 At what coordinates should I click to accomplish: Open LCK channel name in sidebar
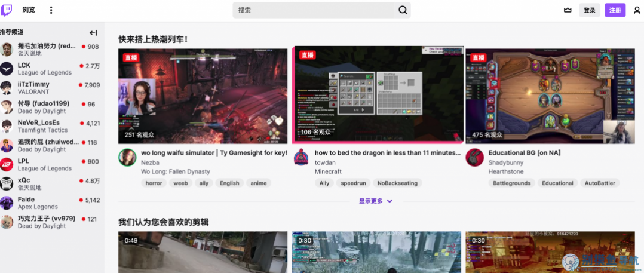tap(24, 65)
